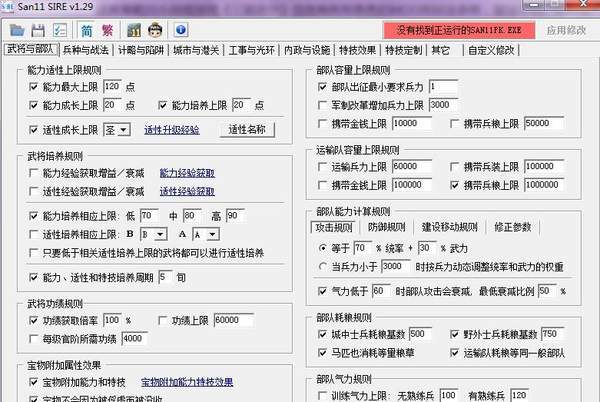Enable 适性培养相应上限 checkbox
This screenshot has height=402, width=600.
pyautogui.click(x=33, y=234)
